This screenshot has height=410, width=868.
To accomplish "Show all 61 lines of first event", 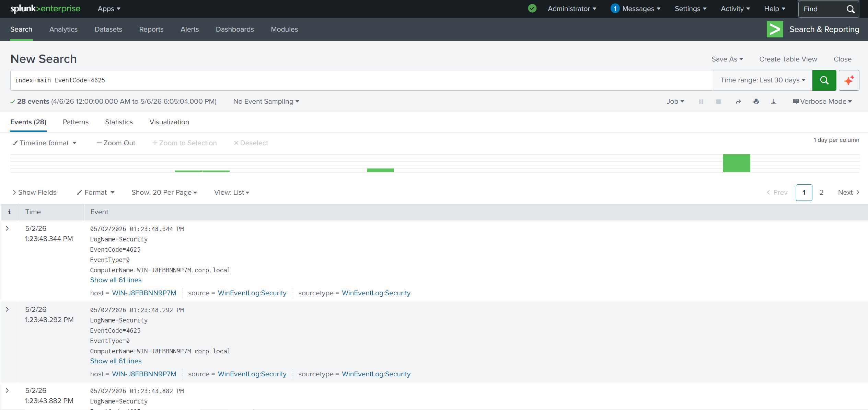I will point(116,280).
